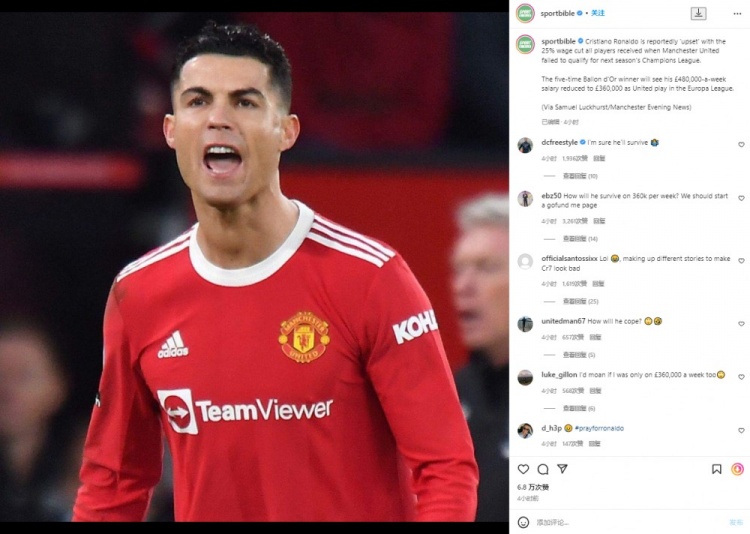Expand the 25 replies under officialsantossixx's comment
Image resolution: width=750 pixels, height=534 pixels.
(x=581, y=301)
